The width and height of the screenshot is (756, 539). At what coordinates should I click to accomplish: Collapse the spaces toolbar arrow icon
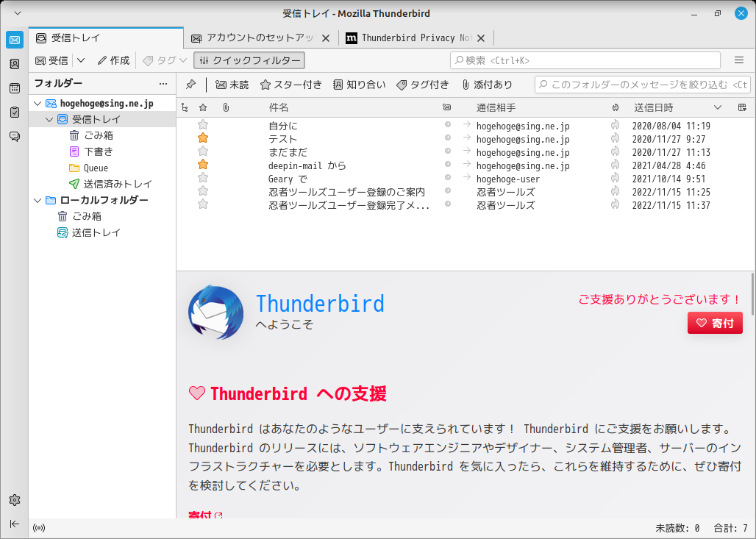15,524
